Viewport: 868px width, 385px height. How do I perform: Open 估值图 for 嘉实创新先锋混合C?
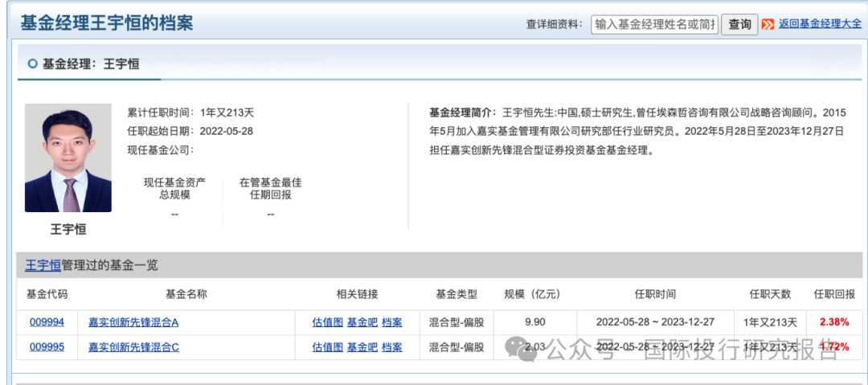coord(327,347)
